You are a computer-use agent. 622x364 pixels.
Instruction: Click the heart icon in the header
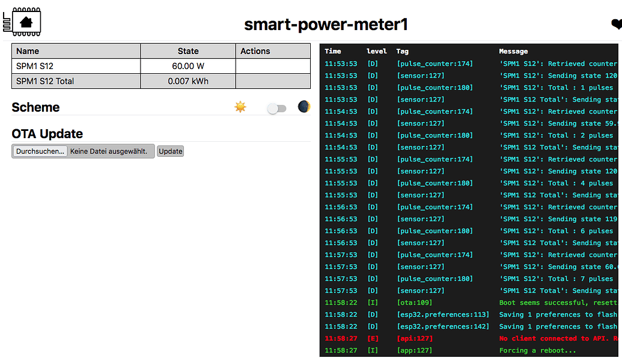pos(616,25)
